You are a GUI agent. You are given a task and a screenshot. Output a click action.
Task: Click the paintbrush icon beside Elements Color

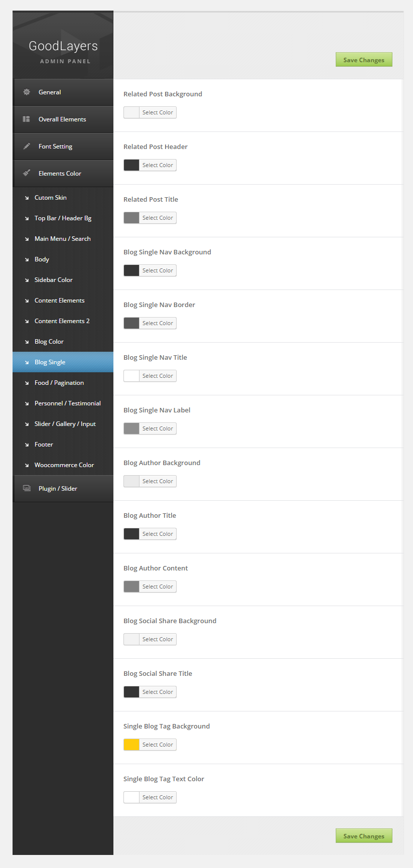27,173
